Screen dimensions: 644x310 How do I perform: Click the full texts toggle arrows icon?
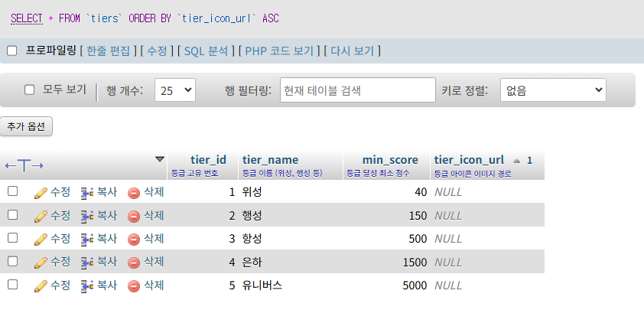24,165
